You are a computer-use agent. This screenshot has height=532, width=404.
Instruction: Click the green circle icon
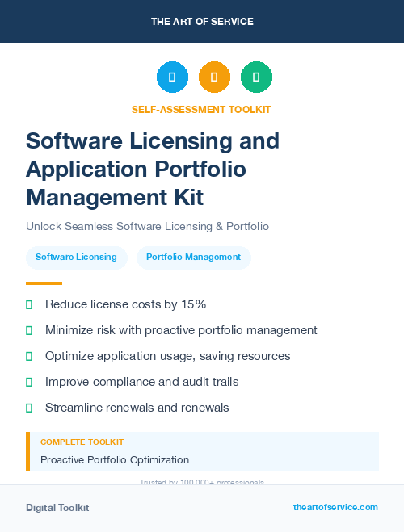click(256, 77)
